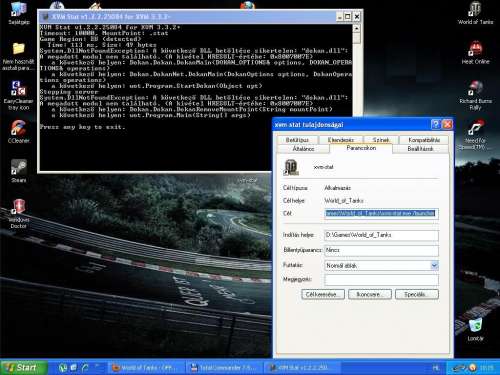Switch to Total Commander taskbar button
The width and height of the screenshot is (500, 375).
coord(224,368)
